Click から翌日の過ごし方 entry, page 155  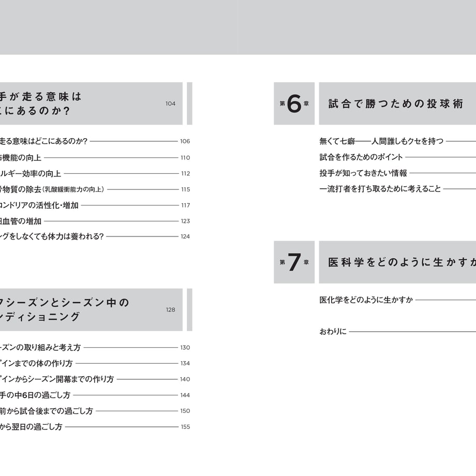95,426
